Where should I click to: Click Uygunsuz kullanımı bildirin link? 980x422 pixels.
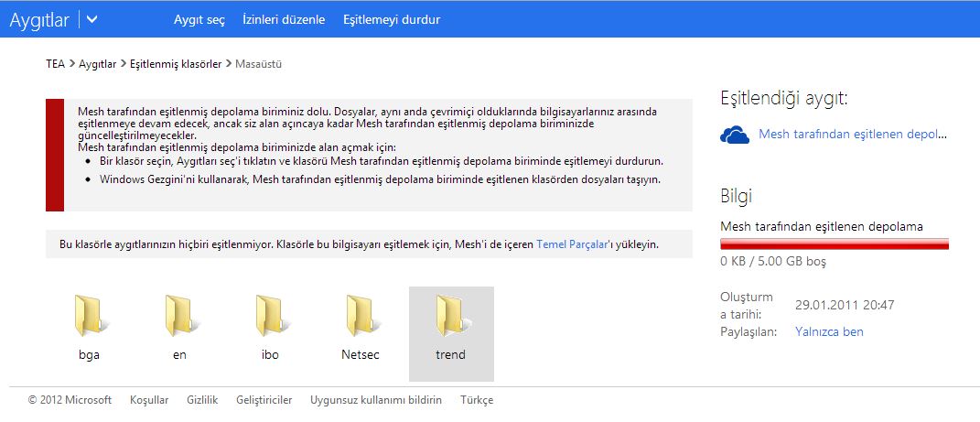376,400
